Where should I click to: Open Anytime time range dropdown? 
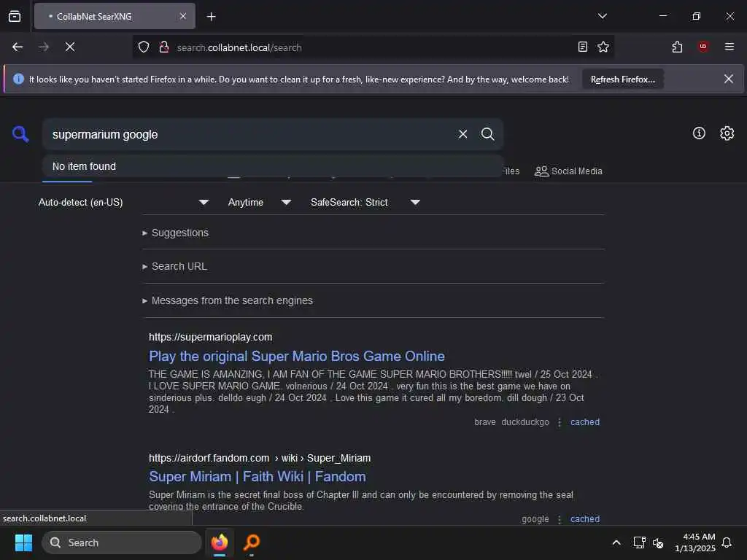click(260, 203)
